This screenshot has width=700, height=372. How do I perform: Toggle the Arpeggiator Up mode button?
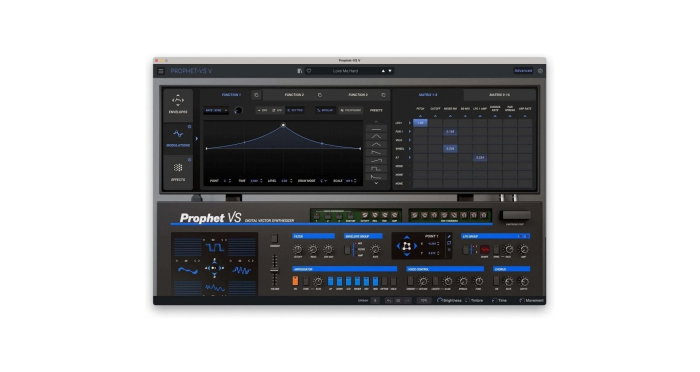tap(330, 281)
